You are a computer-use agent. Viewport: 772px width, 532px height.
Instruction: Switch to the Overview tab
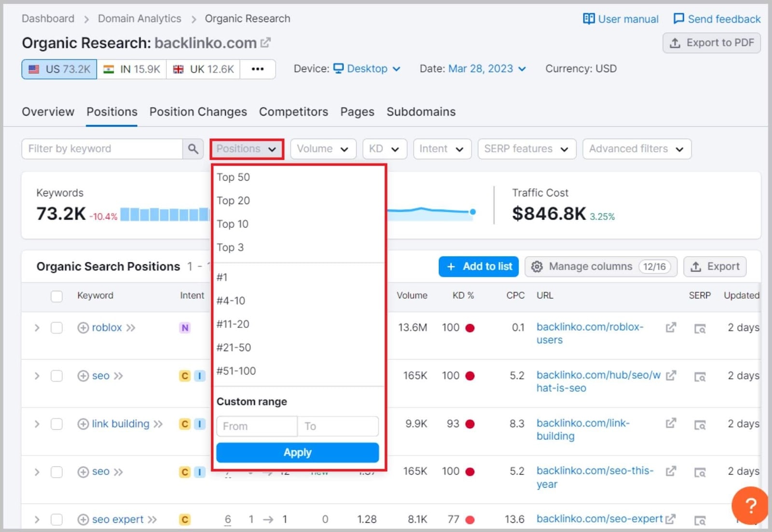pos(48,111)
